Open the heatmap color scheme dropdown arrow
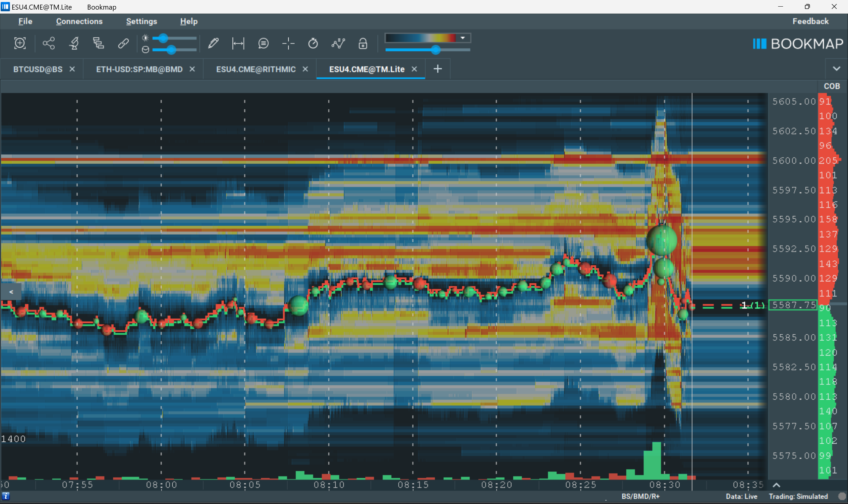This screenshot has height=504, width=848. 463,38
